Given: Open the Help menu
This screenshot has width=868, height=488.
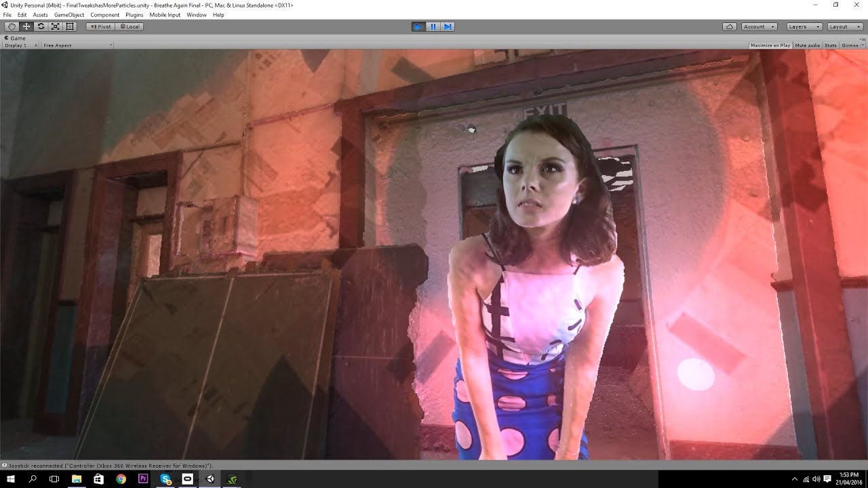Looking at the screenshot, I should coord(218,15).
